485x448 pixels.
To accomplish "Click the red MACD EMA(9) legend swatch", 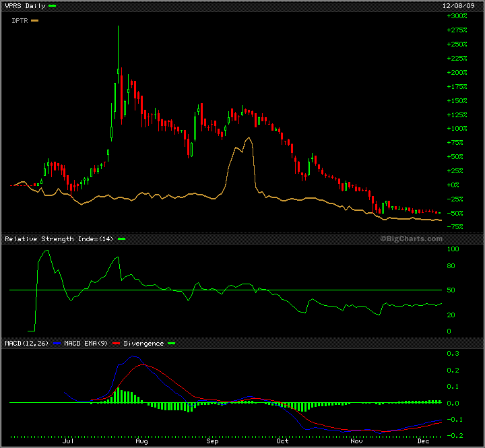I will tap(115, 344).
